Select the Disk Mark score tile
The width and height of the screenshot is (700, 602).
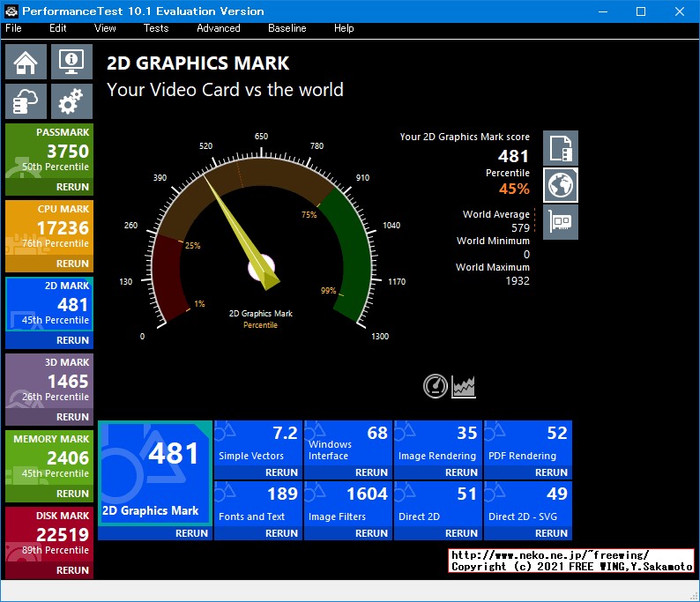click(49, 533)
